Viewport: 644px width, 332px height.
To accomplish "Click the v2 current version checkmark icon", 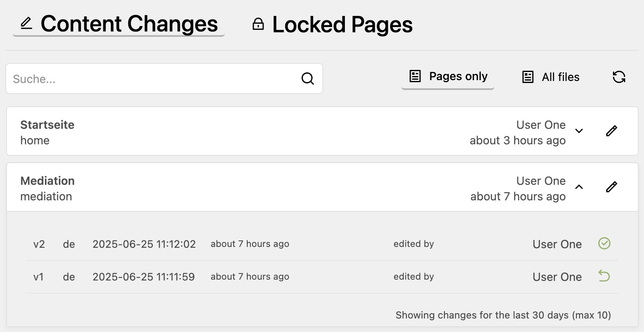I will tap(604, 244).
